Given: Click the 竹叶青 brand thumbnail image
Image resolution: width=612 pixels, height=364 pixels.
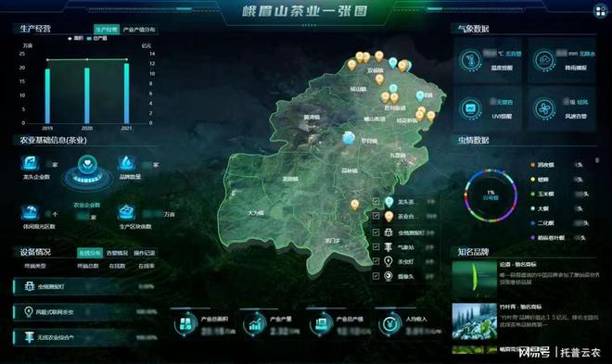Looking at the screenshot, I should pos(474,321).
